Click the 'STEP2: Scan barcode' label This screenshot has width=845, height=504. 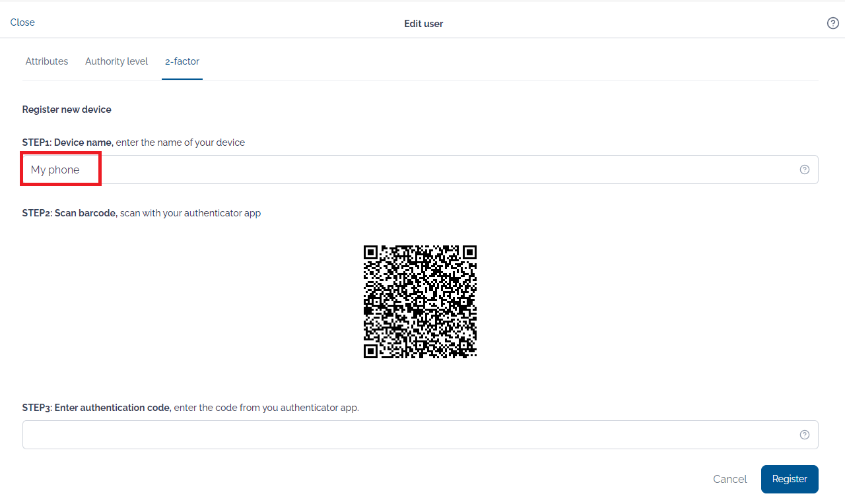70,213
